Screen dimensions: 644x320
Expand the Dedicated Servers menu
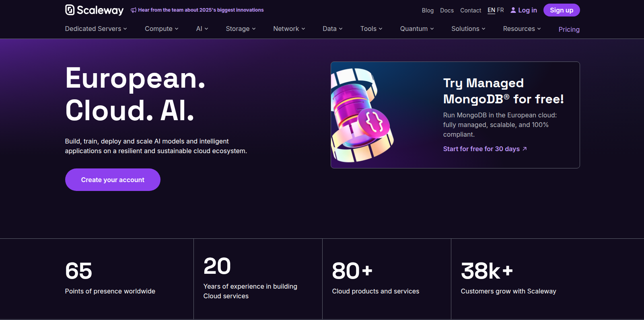pyautogui.click(x=96, y=29)
